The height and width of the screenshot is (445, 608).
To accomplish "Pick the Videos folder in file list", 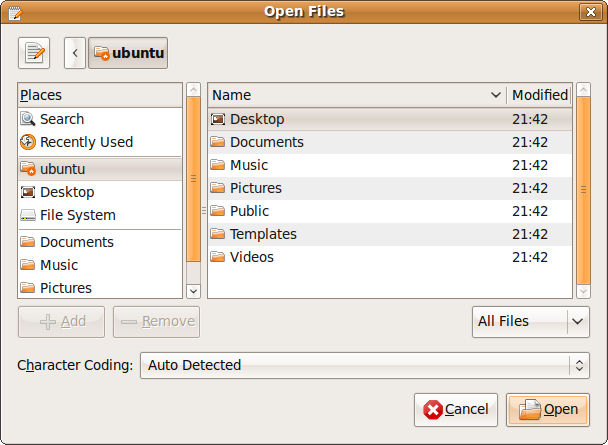I will [251, 257].
